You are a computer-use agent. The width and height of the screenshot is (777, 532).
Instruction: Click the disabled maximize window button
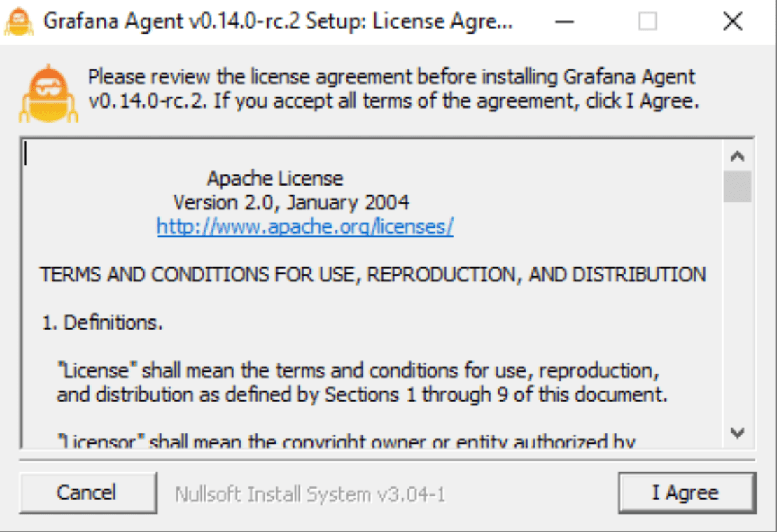[647, 22]
